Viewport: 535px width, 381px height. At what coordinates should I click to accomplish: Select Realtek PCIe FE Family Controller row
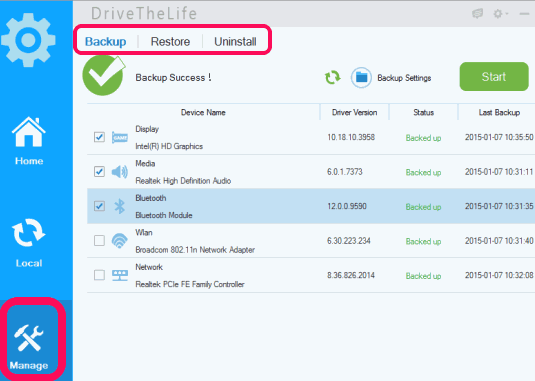pos(311,275)
